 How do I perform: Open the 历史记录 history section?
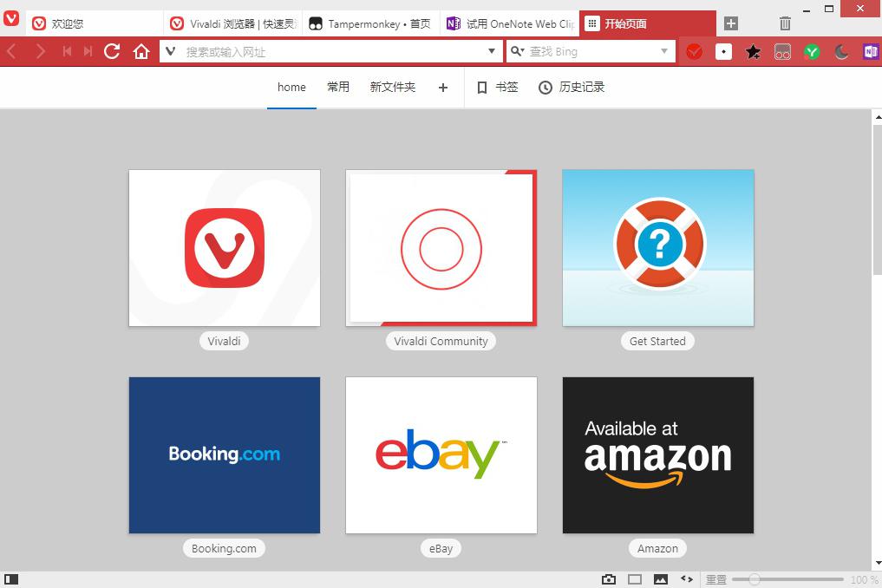[572, 88]
